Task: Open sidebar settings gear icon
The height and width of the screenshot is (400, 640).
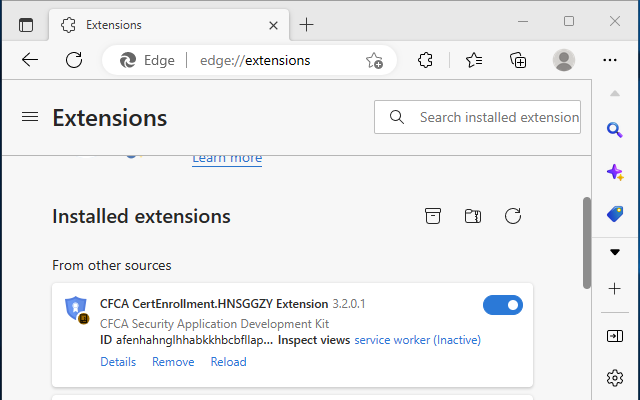Action: click(615, 377)
